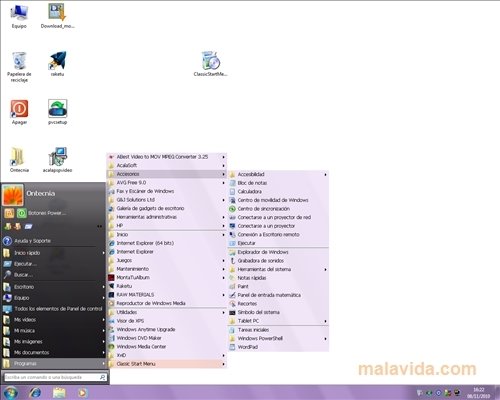This screenshot has height=400, width=500.
Task: Open Windows Media Center
Action: (167, 347)
